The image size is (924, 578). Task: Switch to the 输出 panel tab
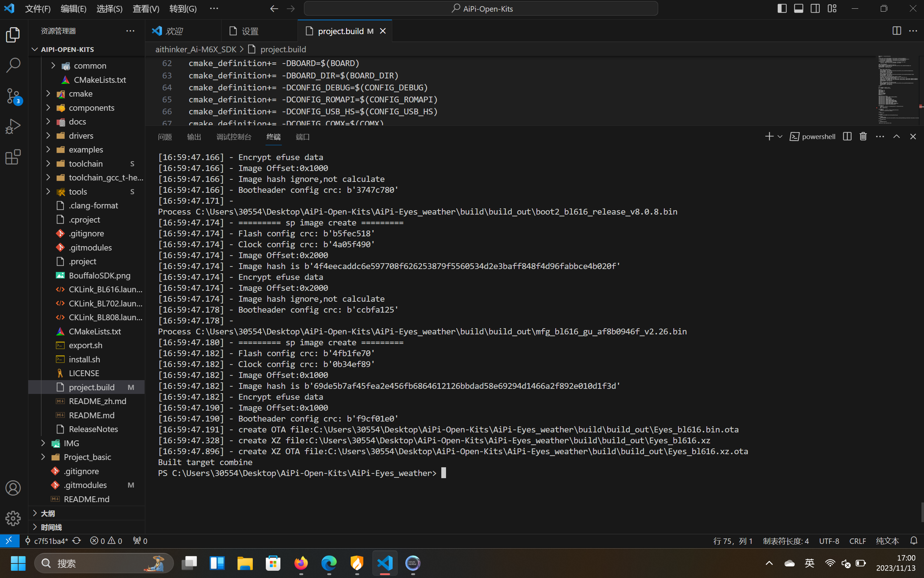click(194, 137)
